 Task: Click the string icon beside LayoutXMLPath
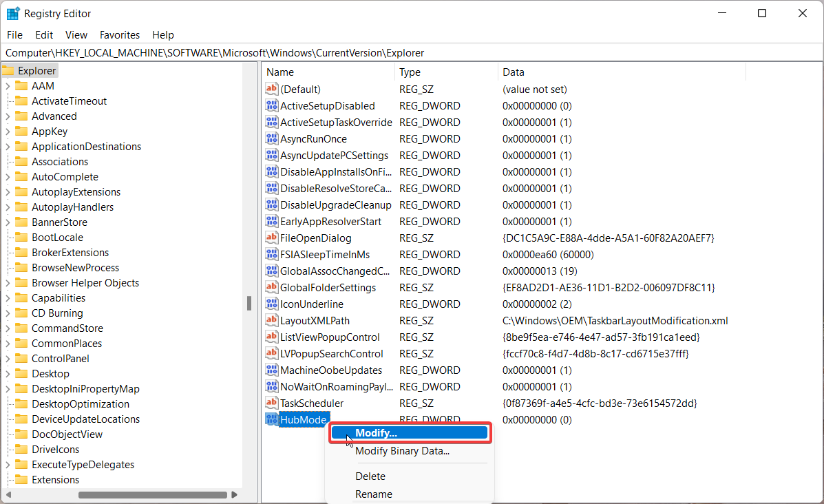pyautogui.click(x=272, y=321)
